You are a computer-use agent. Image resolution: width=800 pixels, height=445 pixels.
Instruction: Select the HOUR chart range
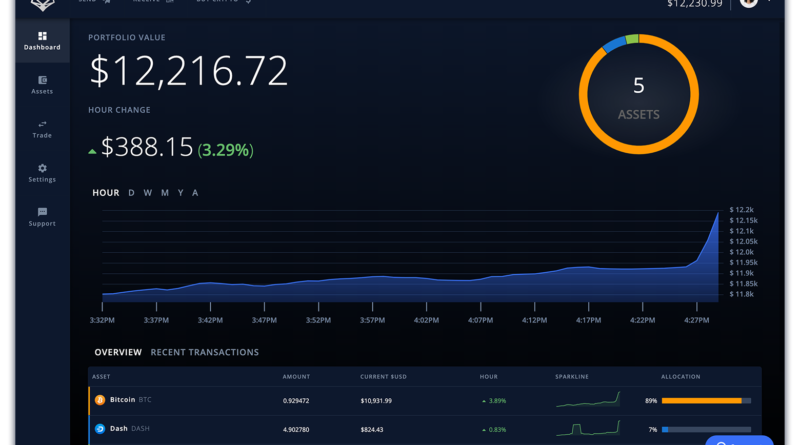(106, 193)
